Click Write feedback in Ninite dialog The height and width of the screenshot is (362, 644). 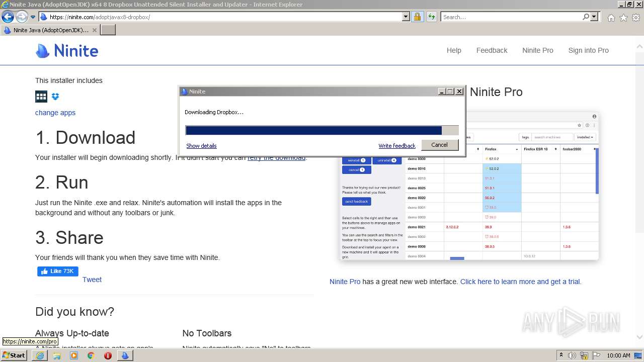[x=397, y=146]
